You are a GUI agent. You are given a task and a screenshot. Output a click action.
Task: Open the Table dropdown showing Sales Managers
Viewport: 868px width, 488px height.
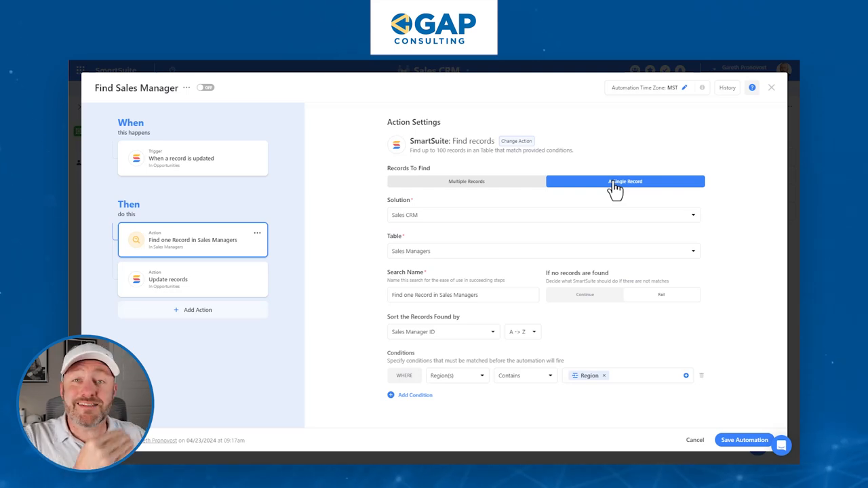[x=543, y=251]
